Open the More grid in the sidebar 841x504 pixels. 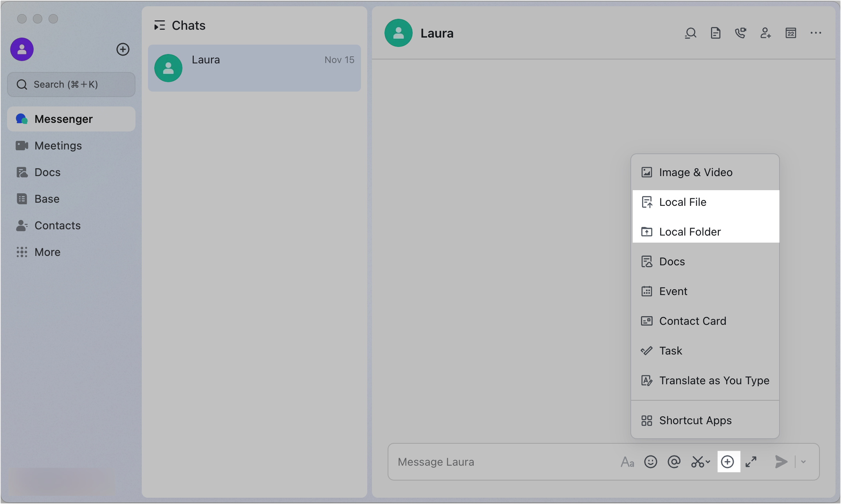tap(47, 252)
